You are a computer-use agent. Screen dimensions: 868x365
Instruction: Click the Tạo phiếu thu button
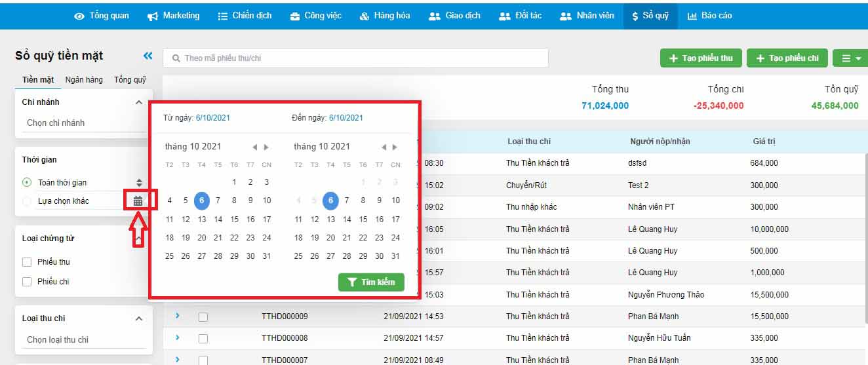tap(700, 58)
